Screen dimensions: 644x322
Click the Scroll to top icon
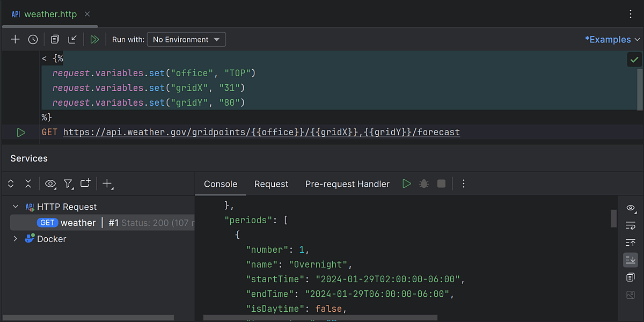631,243
